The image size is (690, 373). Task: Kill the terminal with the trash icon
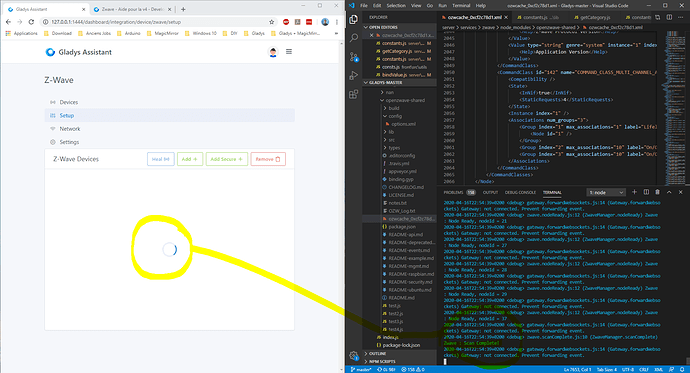point(657,192)
